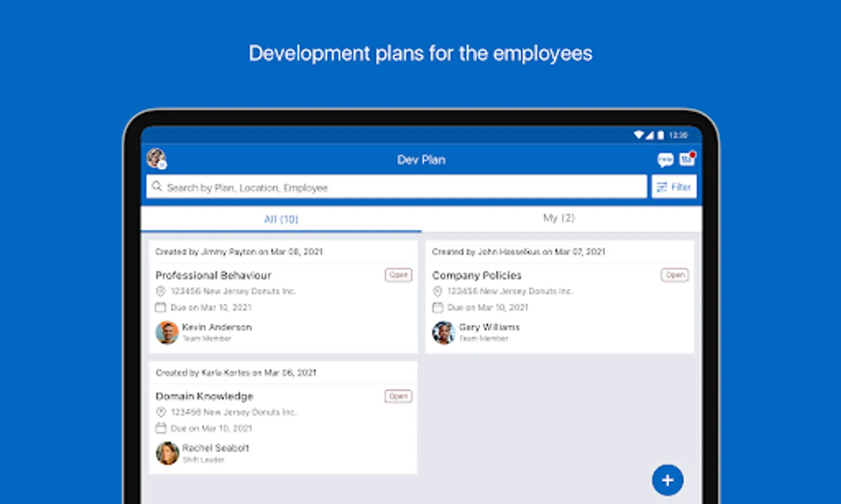The height and width of the screenshot is (504, 841).
Task: Click location pin icon on Domain Knowledge card
Action: (x=161, y=412)
